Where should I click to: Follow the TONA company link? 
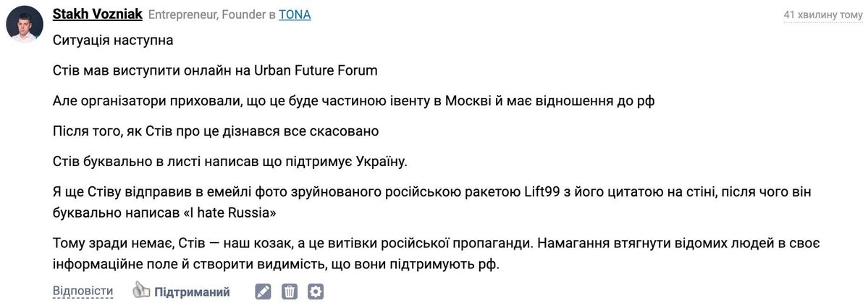click(x=295, y=15)
